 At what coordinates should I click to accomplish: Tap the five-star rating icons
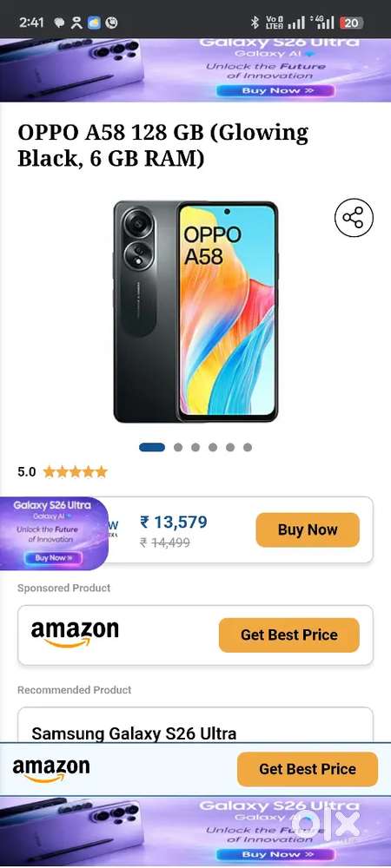[76, 471]
